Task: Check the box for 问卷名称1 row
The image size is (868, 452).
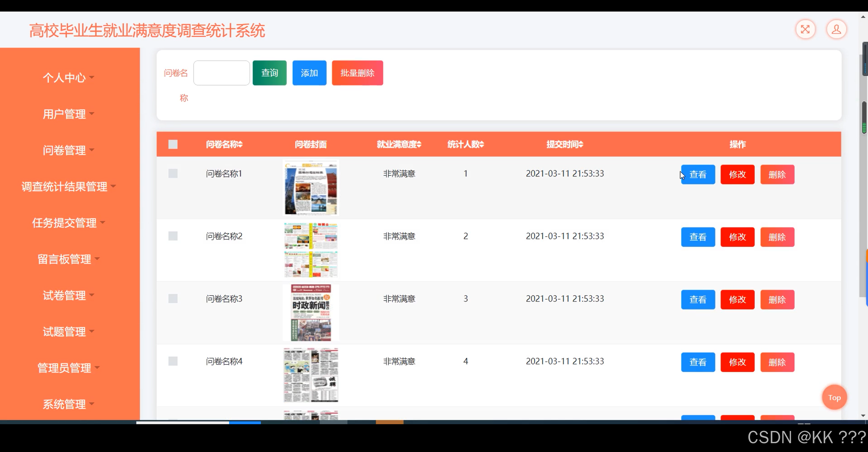Action: (173, 174)
